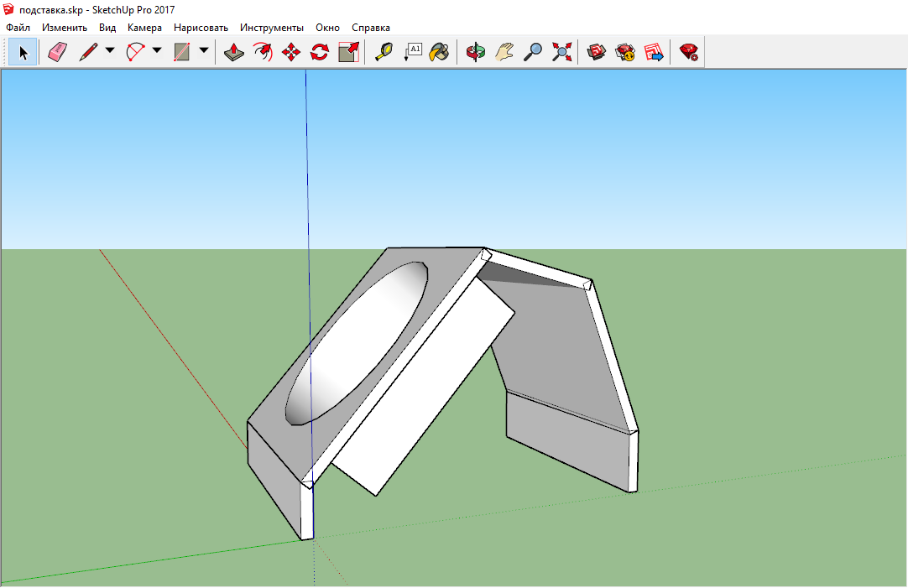Open the Инструменты menu
The width and height of the screenshot is (908, 588).
coord(272,28)
